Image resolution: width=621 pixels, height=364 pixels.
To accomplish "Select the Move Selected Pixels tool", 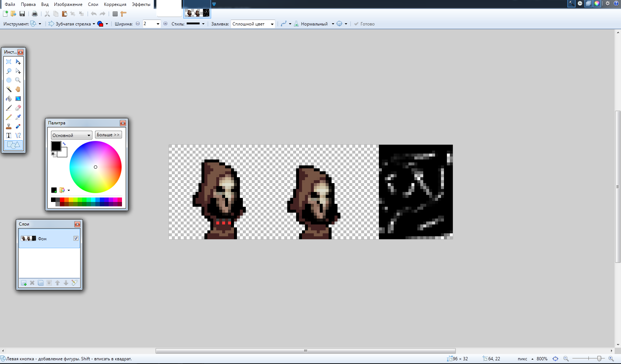I will 18,62.
